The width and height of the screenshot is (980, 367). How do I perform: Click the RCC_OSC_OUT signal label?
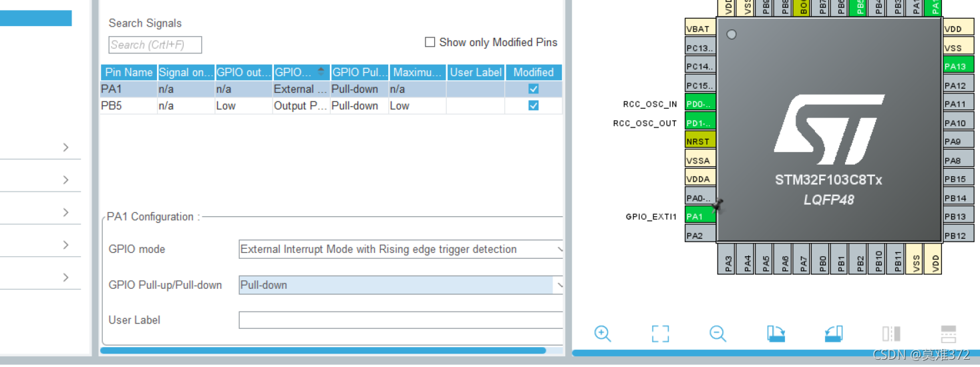click(x=645, y=123)
